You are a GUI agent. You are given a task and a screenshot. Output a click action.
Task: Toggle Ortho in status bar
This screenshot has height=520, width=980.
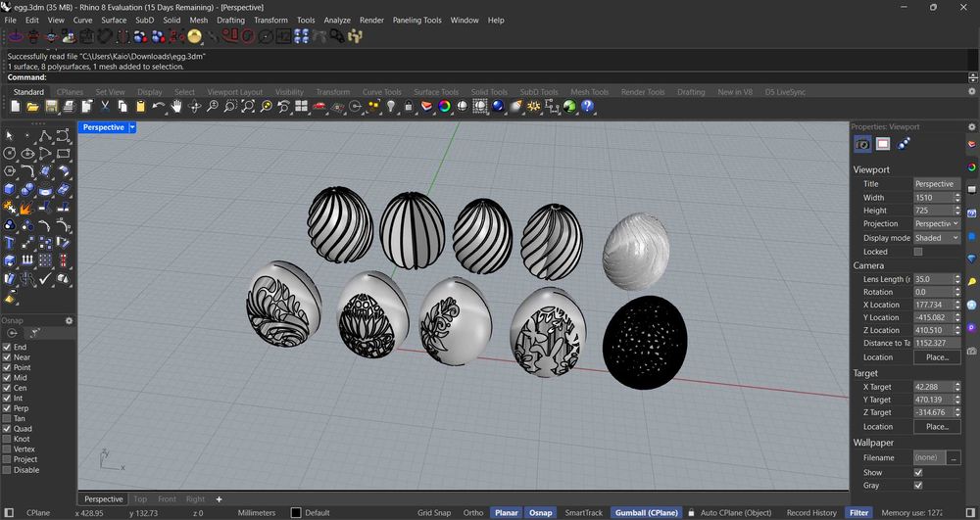pos(473,513)
